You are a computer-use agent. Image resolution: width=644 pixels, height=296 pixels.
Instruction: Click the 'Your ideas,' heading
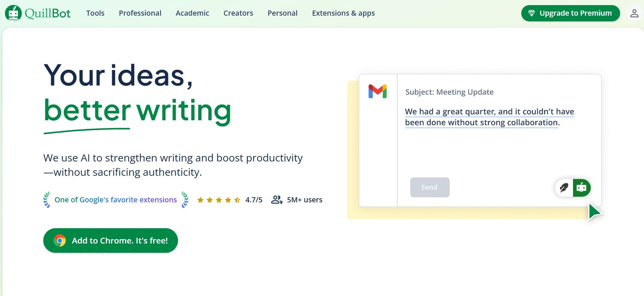coord(118,75)
